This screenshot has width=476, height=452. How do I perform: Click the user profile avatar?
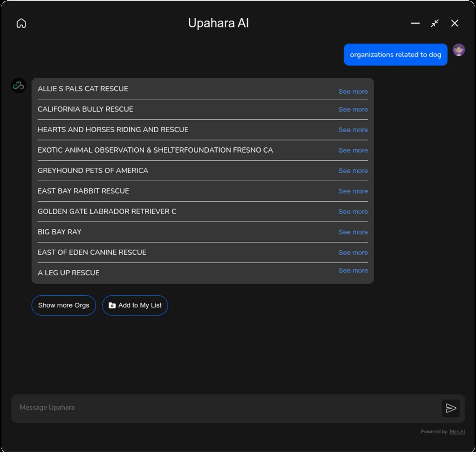(458, 50)
